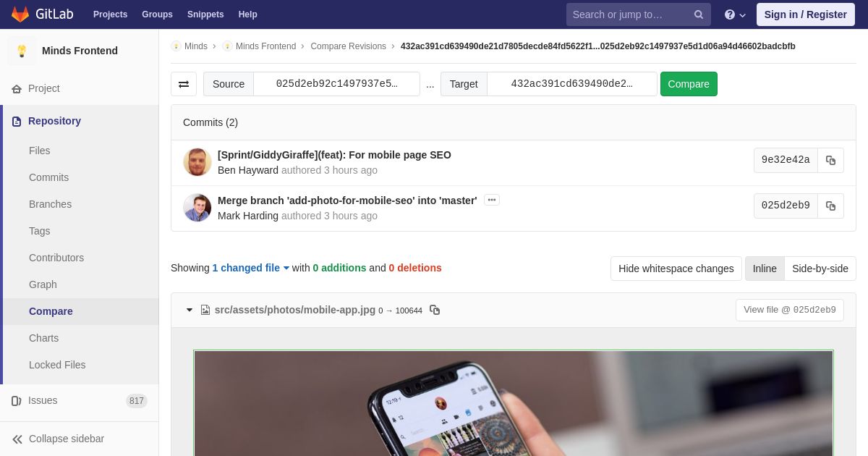The height and width of the screenshot is (456, 868).
Task: Open Files in Repository sidebar
Action: [40, 151]
